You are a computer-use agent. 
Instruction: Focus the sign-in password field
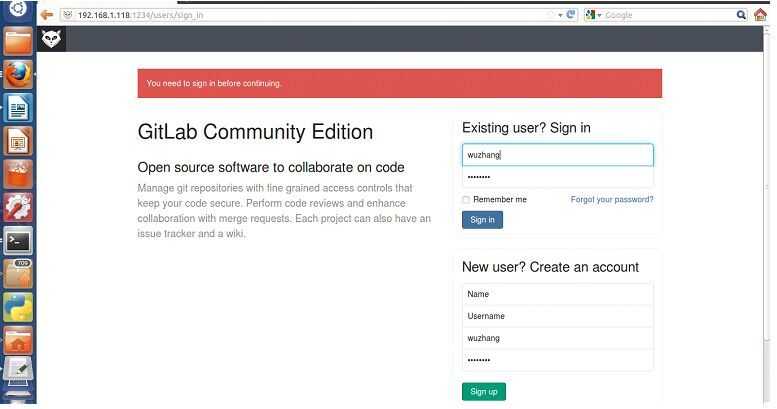click(x=557, y=177)
